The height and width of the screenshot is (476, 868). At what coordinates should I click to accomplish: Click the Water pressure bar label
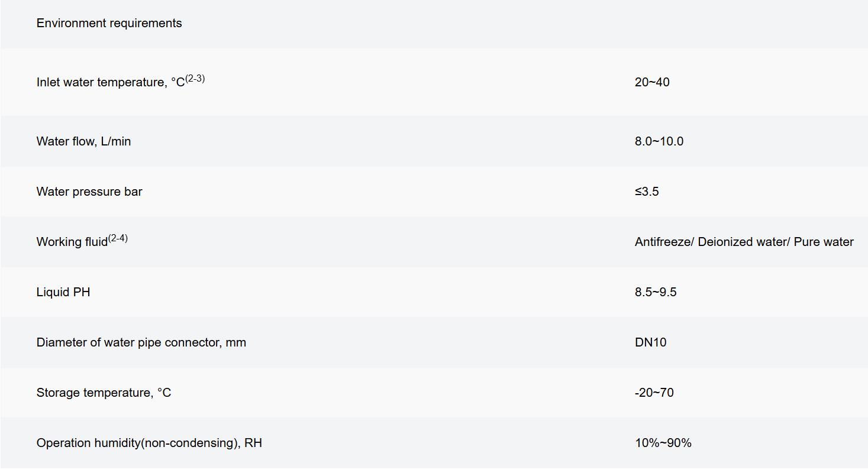pos(89,192)
